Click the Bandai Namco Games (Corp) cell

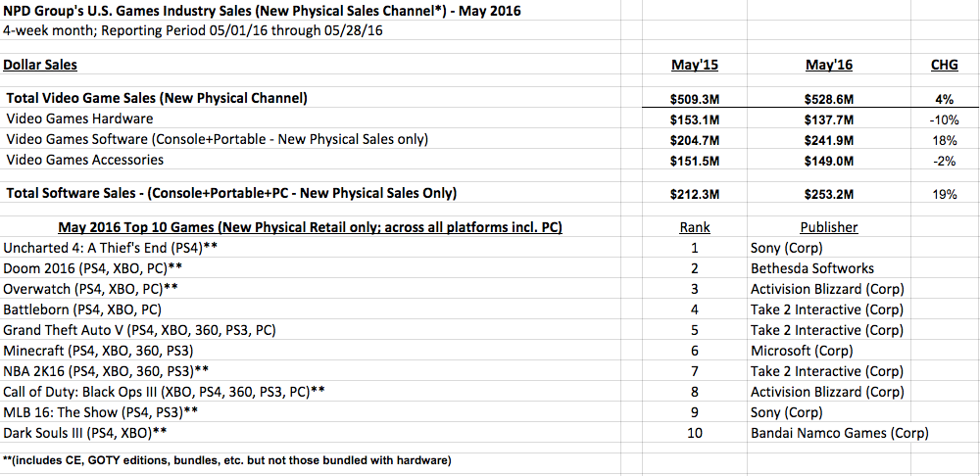(840, 433)
